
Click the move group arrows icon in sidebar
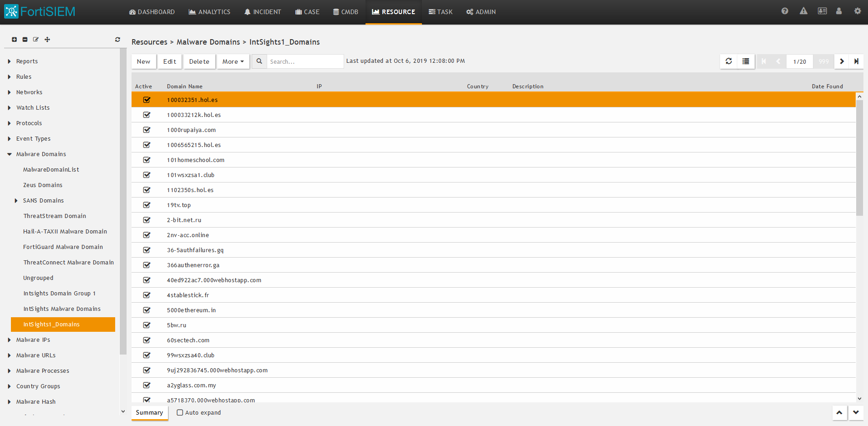pos(47,40)
